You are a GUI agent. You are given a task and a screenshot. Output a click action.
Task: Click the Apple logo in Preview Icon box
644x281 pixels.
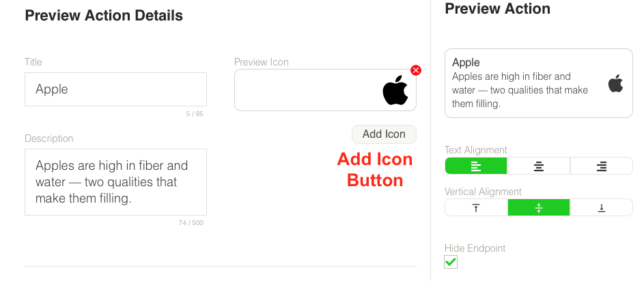(x=395, y=91)
